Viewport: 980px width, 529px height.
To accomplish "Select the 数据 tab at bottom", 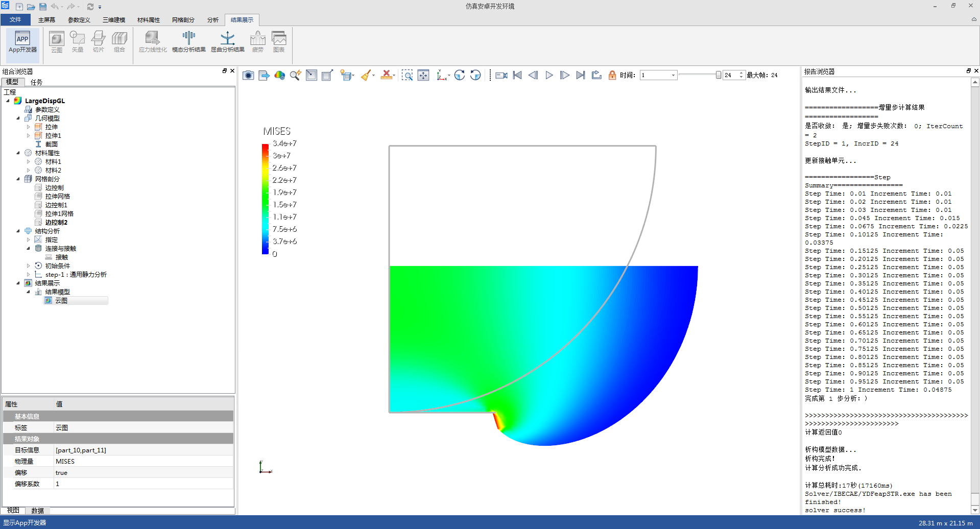I will coord(37,511).
